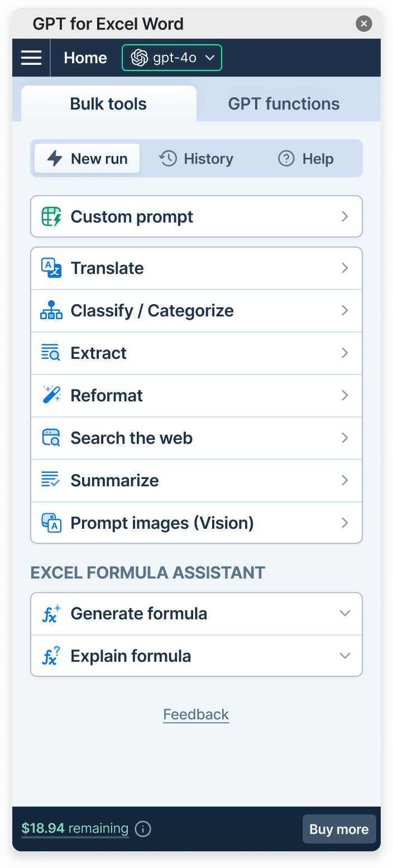Follow the Feedback link

[x=196, y=715]
